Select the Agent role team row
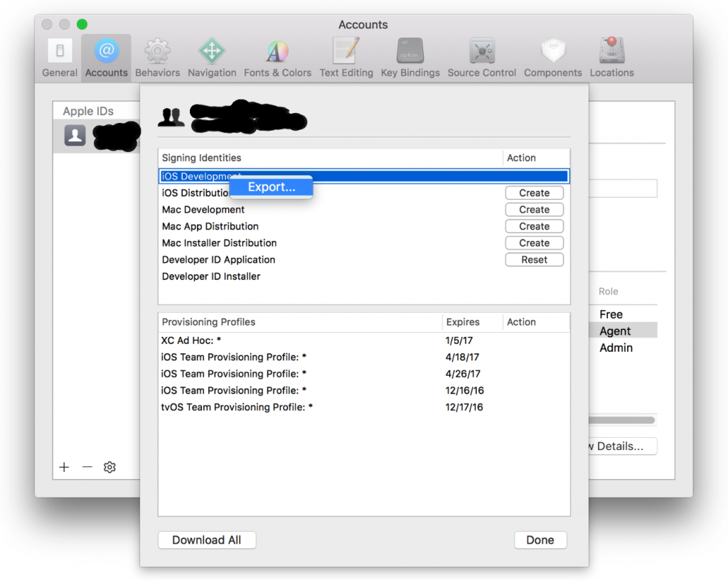The height and width of the screenshot is (580, 728). coord(623,331)
